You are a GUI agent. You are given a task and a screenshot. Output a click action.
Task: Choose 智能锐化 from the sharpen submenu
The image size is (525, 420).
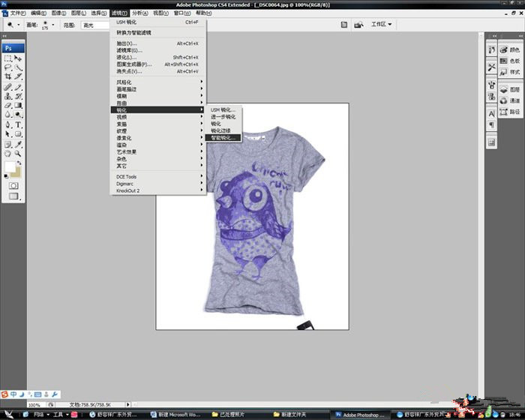[x=223, y=138]
